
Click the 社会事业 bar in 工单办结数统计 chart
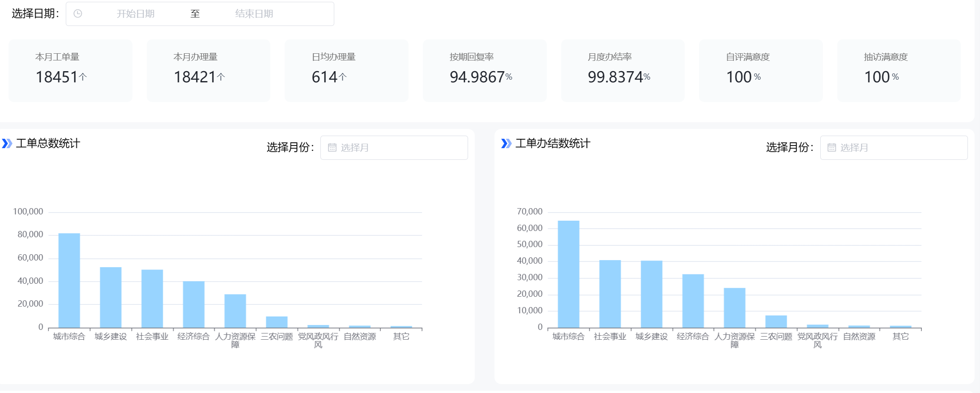(x=610, y=294)
